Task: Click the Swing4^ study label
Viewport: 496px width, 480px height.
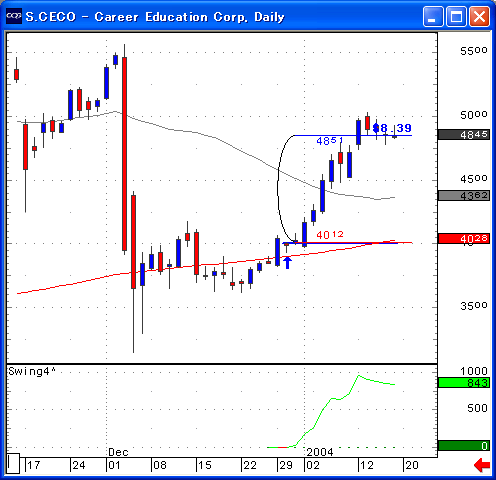Action: pos(32,371)
